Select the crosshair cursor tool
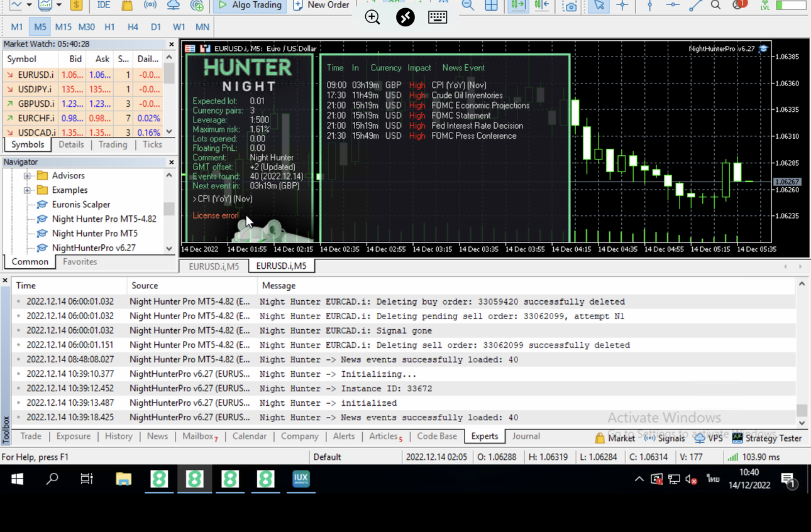 (x=622, y=5)
